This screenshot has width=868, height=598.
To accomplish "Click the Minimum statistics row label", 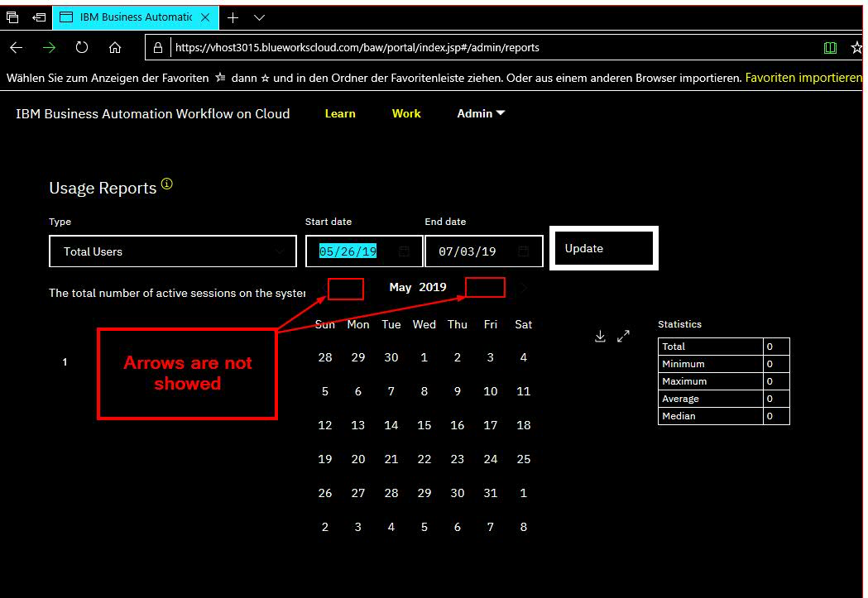I will click(683, 364).
